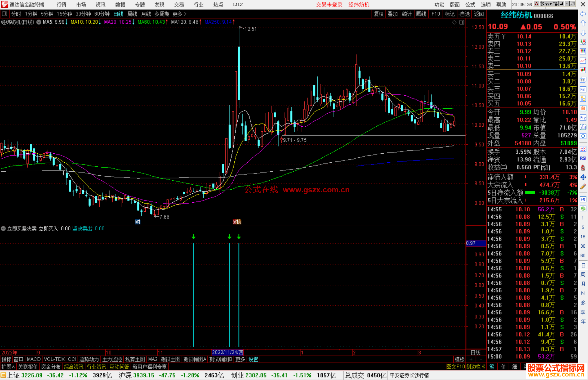Click the 返回 return button
The image size is (588, 380).
479,14
